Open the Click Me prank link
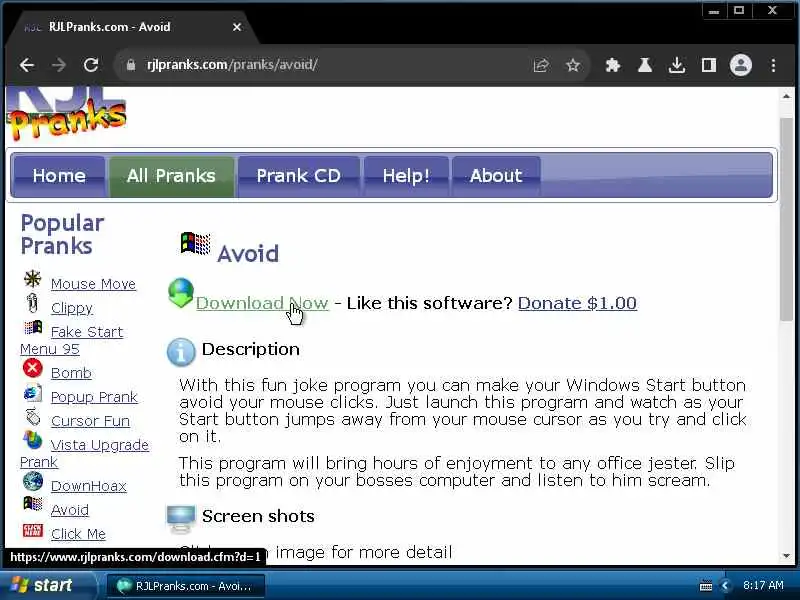Image resolution: width=800 pixels, height=600 pixels. pos(79,534)
